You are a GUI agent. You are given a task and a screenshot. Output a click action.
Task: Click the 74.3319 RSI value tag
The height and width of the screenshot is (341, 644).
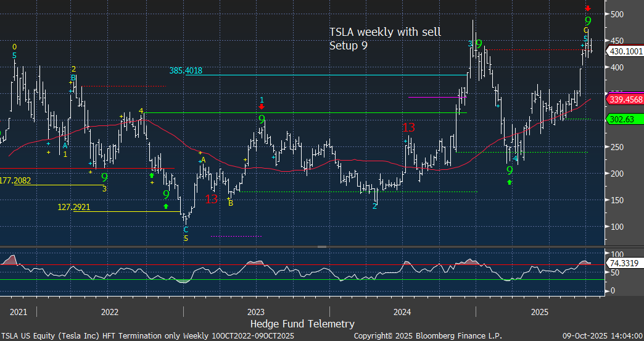[623, 263]
